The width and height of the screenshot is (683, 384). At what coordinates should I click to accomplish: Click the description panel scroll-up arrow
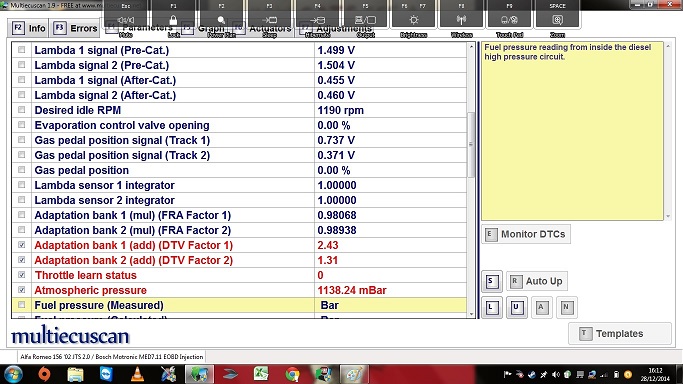[x=668, y=46]
